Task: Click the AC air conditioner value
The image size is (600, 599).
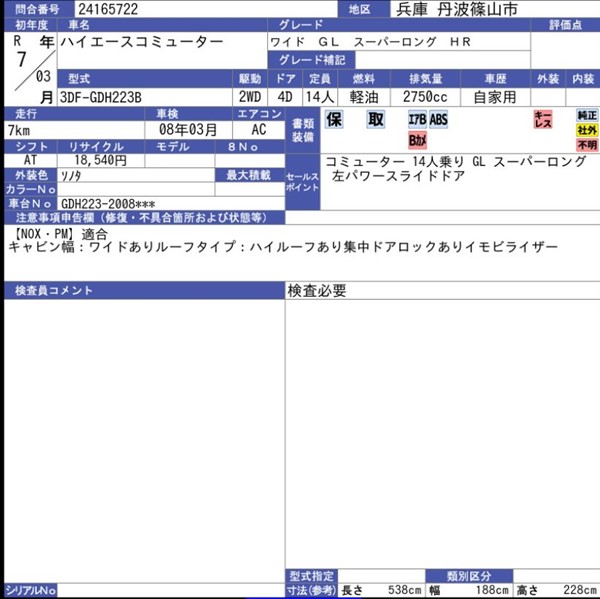Action: pos(259,130)
